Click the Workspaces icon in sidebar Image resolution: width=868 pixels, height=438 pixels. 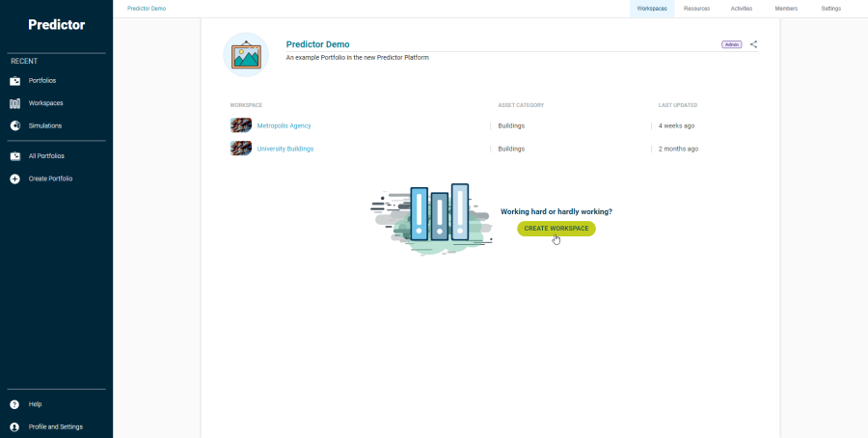(14, 103)
